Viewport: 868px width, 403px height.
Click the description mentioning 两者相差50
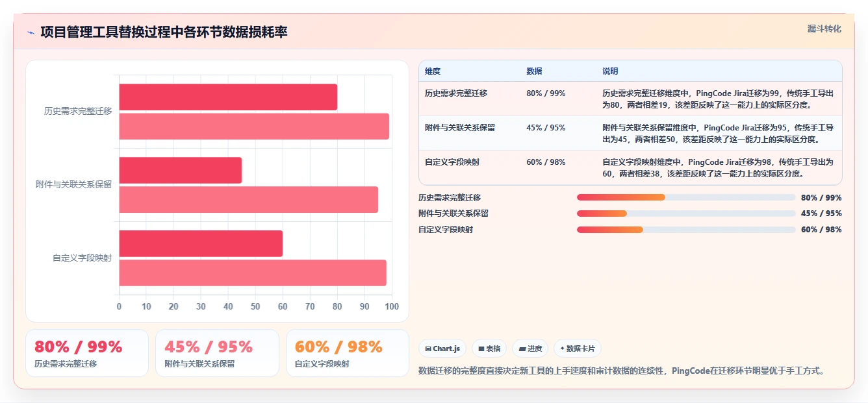coord(718,133)
